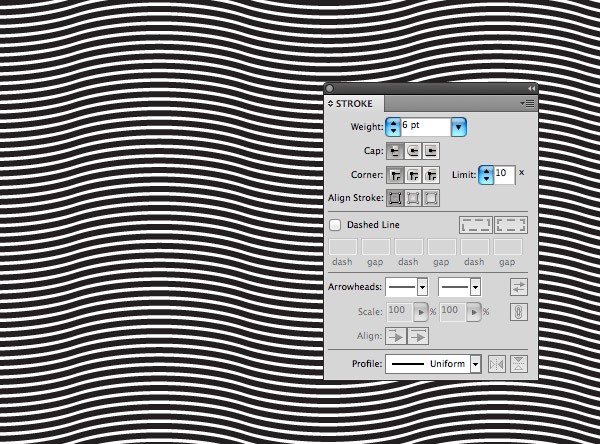The image size is (600, 444).
Task: Enable the Dashed Line checkbox
Action: coord(336,225)
